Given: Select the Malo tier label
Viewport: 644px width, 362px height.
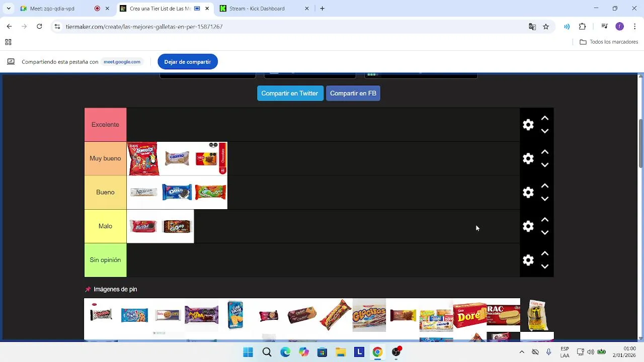Looking at the screenshot, I should point(105,226).
